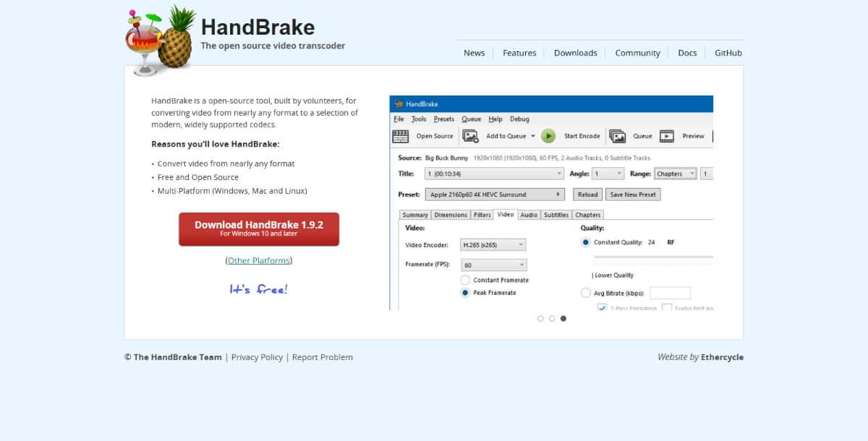Click the HandBrake site title heading
Screen dimensions: 868x441
click(258, 27)
